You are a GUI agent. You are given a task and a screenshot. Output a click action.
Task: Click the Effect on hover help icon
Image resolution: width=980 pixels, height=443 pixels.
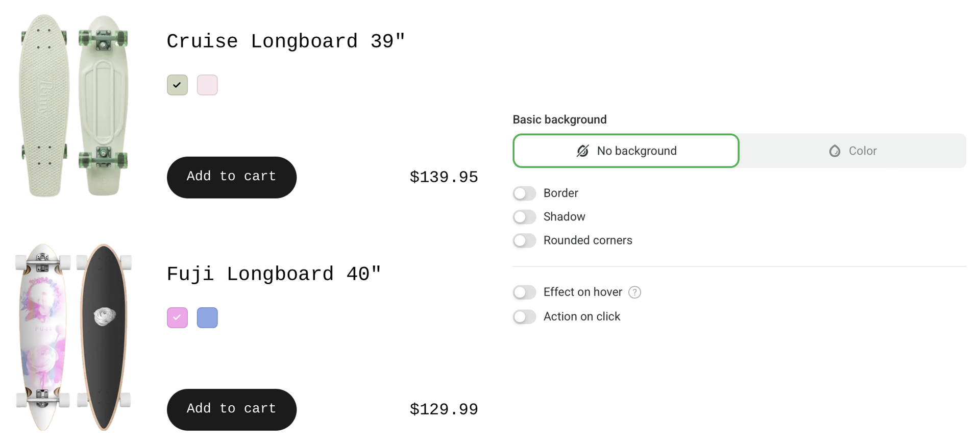(x=634, y=292)
